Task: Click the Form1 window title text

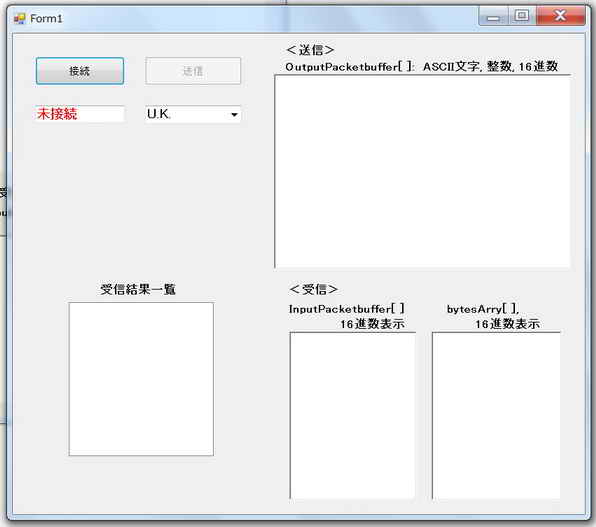Action: [x=46, y=19]
